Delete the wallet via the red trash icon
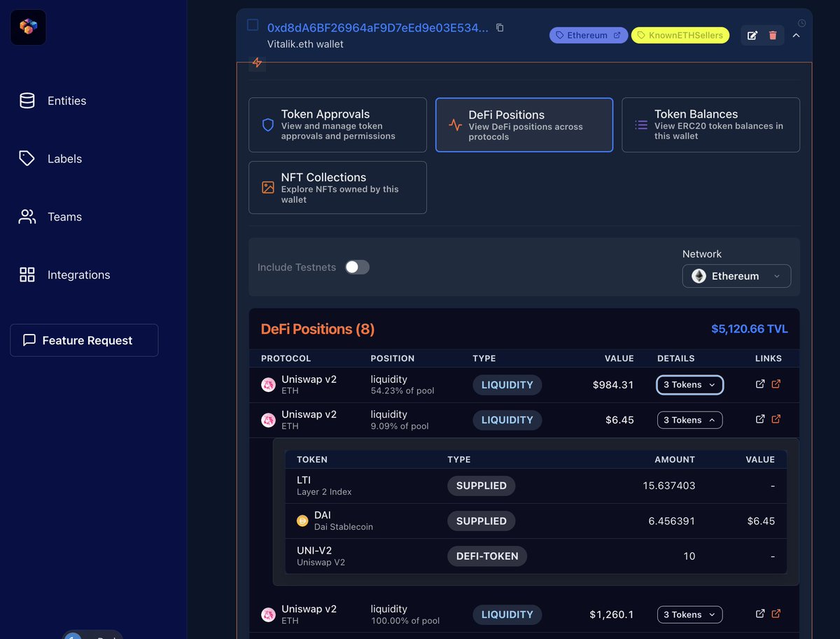Viewport: 840px width, 639px height. 773,35
